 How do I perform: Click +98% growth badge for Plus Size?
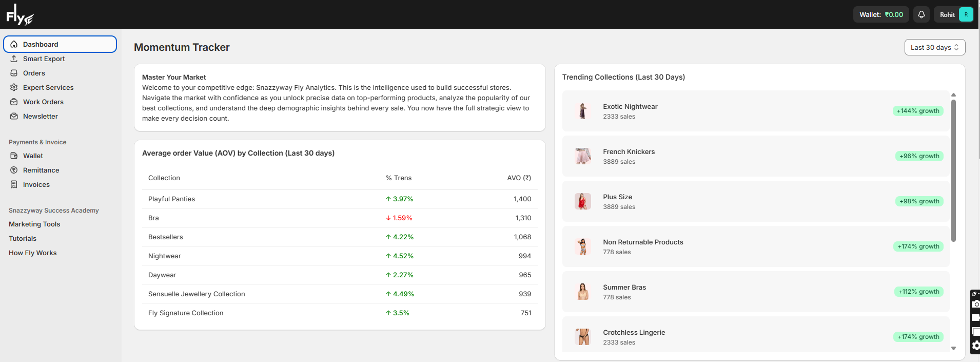coord(919,201)
